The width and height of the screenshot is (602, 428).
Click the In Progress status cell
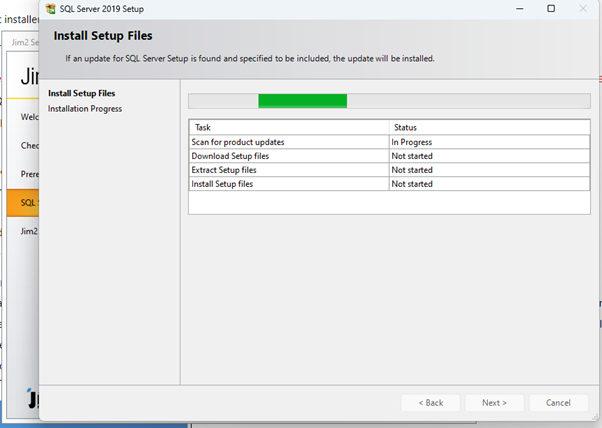point(490,142)
